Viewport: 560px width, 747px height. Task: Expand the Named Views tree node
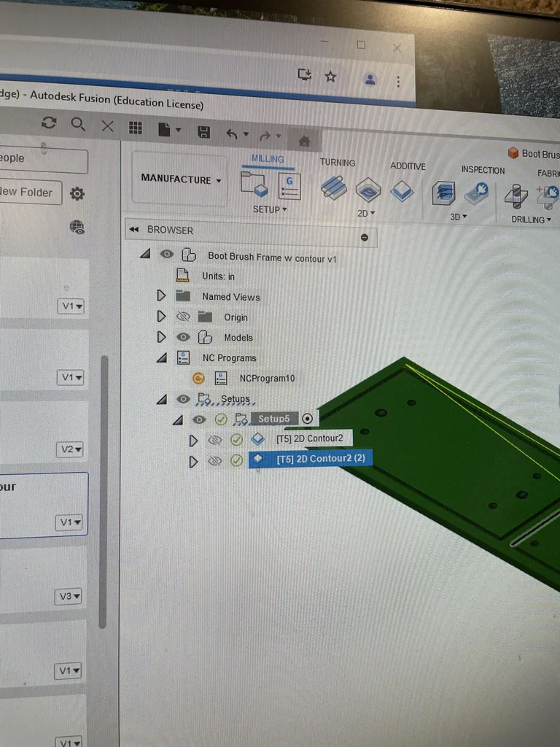tap(162, 296)
